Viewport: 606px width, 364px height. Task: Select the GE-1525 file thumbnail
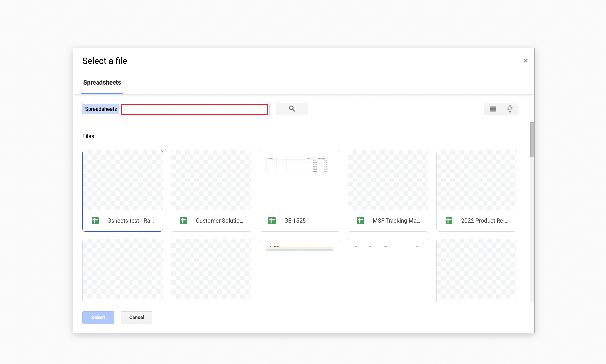(299, 191)
